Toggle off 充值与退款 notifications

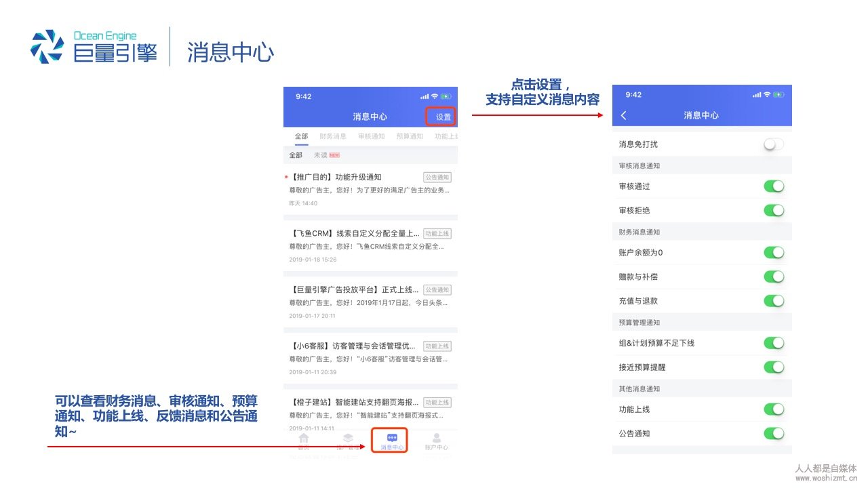point(773,301)
